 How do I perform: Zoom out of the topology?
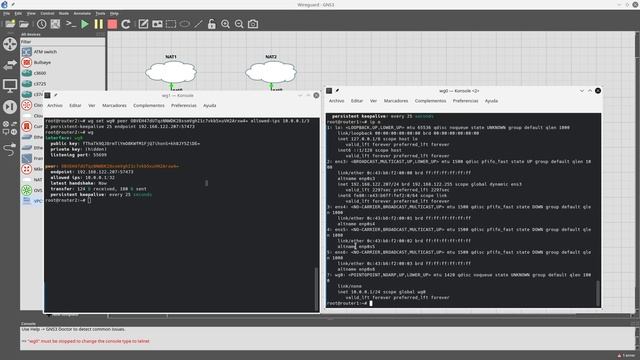coord(239,24)
